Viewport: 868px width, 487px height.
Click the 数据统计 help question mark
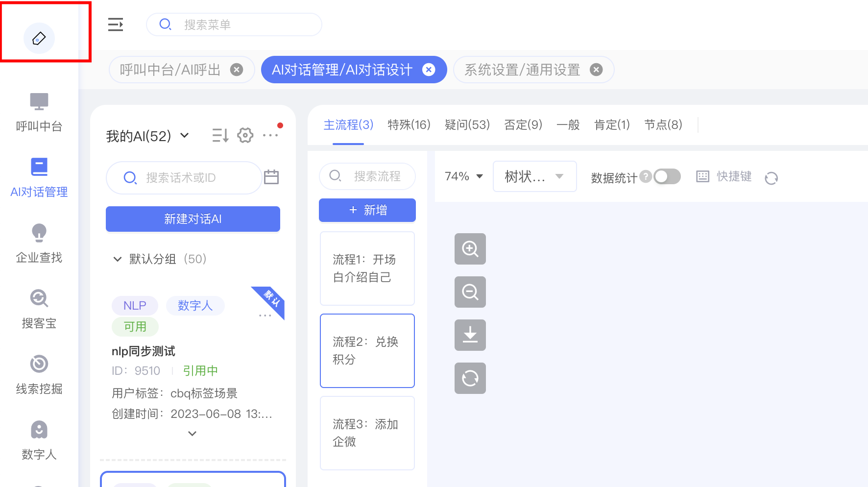tap(646, 176)
